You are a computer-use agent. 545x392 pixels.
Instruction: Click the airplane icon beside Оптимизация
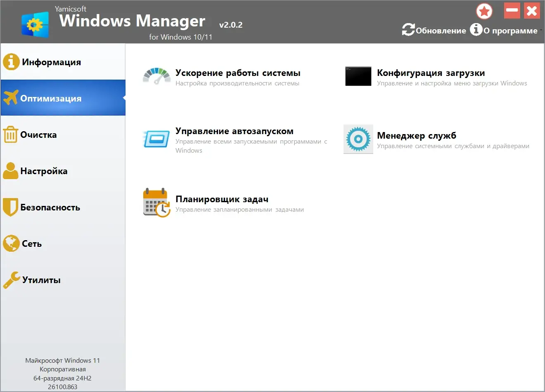pyautogui.click(x=11, y=98)
